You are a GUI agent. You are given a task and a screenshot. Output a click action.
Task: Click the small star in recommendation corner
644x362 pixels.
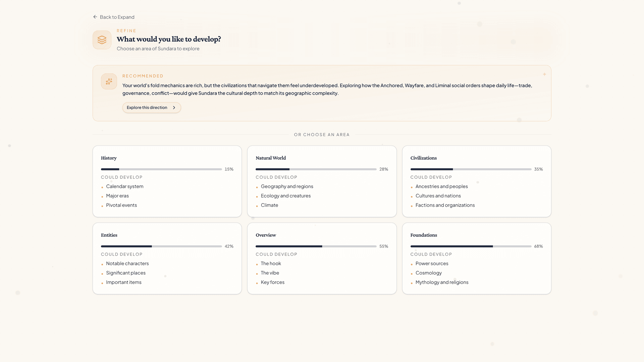click(x=544, y=74)
